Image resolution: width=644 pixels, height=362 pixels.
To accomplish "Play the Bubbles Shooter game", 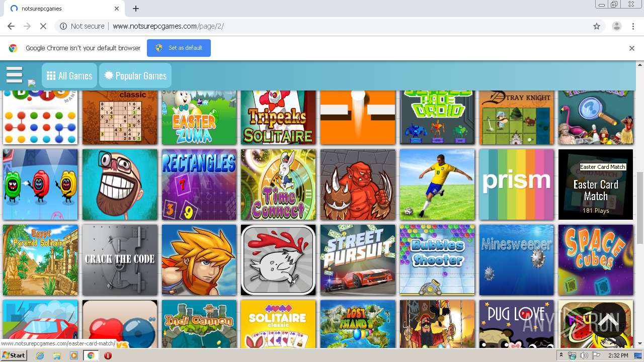I will (437, 260).
